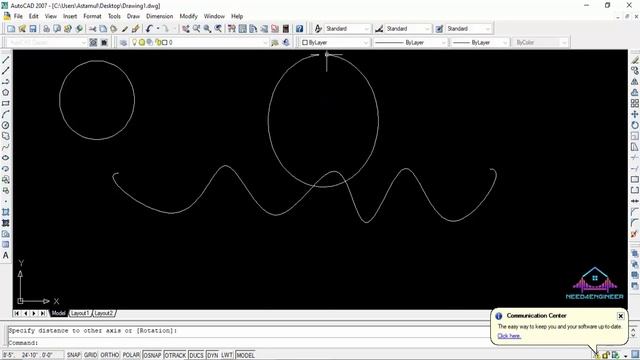Select the Ellipse draw tool
Screen dimensions: 640x360
(x=6, y=158)
